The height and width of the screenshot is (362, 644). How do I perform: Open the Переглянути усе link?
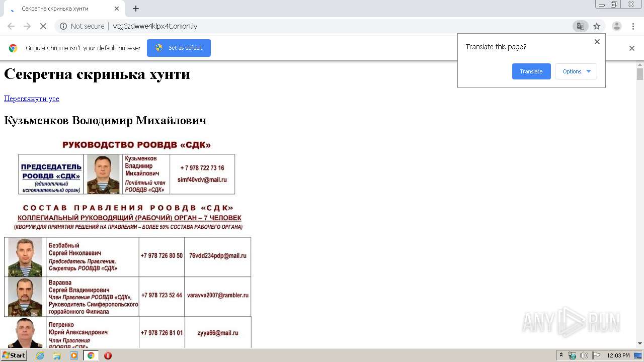[32, 99]
